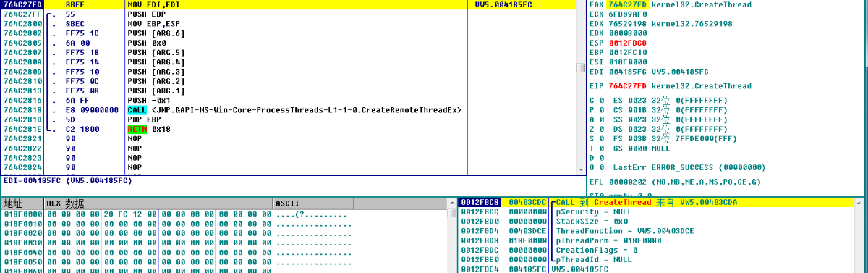Click the EDI=004185FC info pane line
Image resolution: width=868 pixels, height=273 pixels.
pos(67,180)
